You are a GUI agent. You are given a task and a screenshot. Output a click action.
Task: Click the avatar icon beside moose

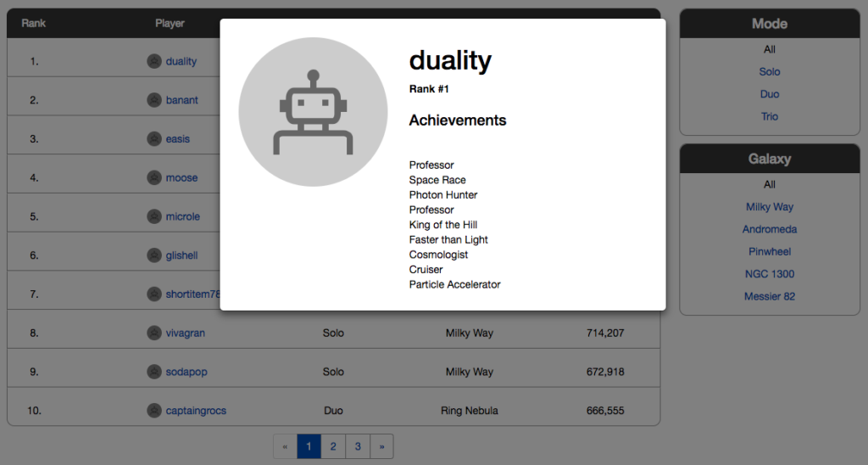(x=153, y=178)
